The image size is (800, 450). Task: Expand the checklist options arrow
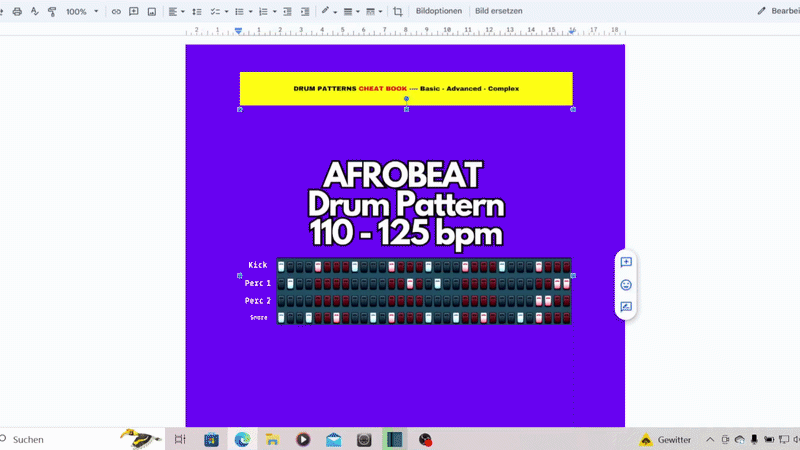pyautogui.click(x=226, y=11)
